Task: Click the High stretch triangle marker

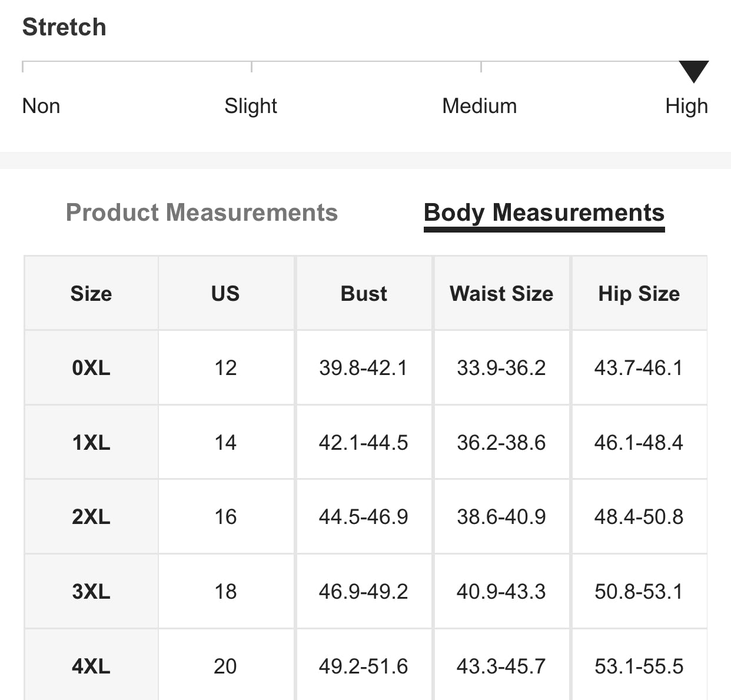Action: point(694,71)
